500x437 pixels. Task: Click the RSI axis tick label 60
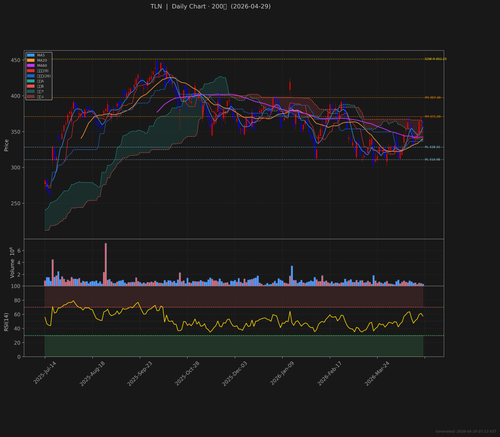point(17,314)
